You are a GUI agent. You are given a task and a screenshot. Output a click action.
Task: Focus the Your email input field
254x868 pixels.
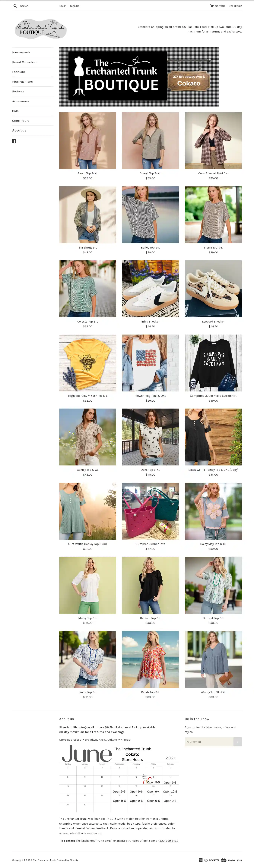[209, 742]
